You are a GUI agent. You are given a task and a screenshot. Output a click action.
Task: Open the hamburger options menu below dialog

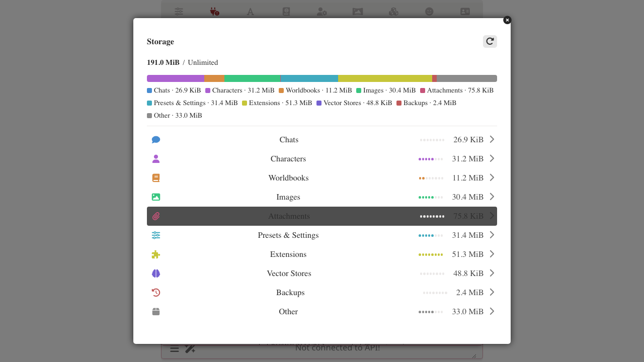pyautogui.click(x=174, y=348)
